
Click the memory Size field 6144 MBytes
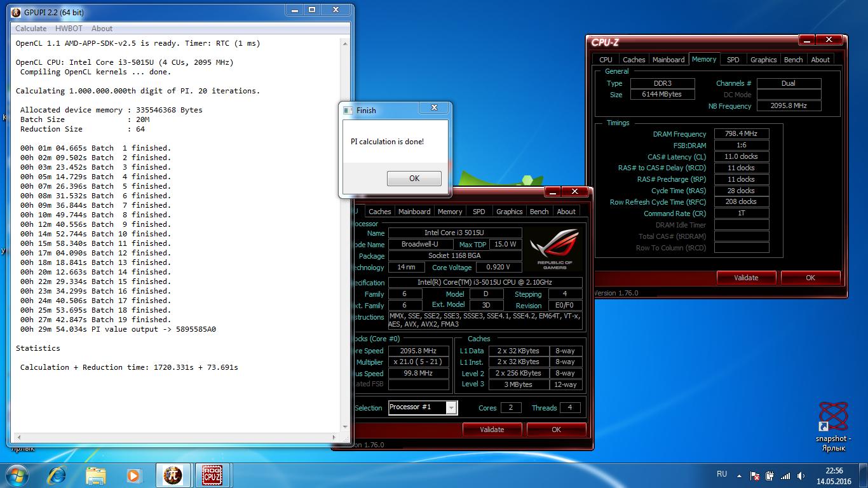coord(663,94)
